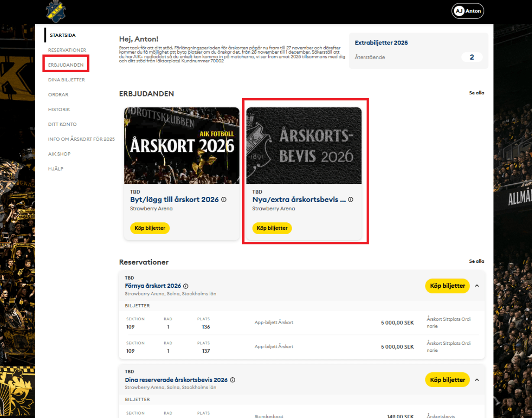Open the Årskort 2026 offer image

(182, 145)
